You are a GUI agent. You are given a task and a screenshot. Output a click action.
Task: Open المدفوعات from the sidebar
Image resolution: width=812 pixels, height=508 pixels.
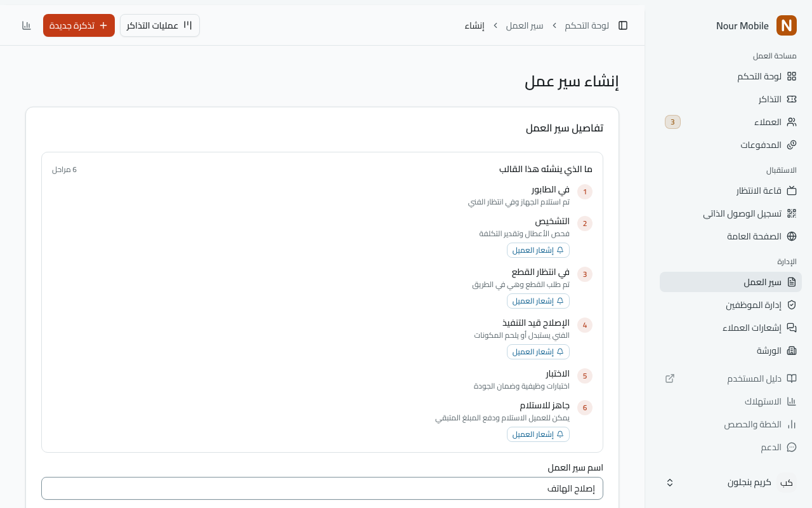(x=731, y=145)
